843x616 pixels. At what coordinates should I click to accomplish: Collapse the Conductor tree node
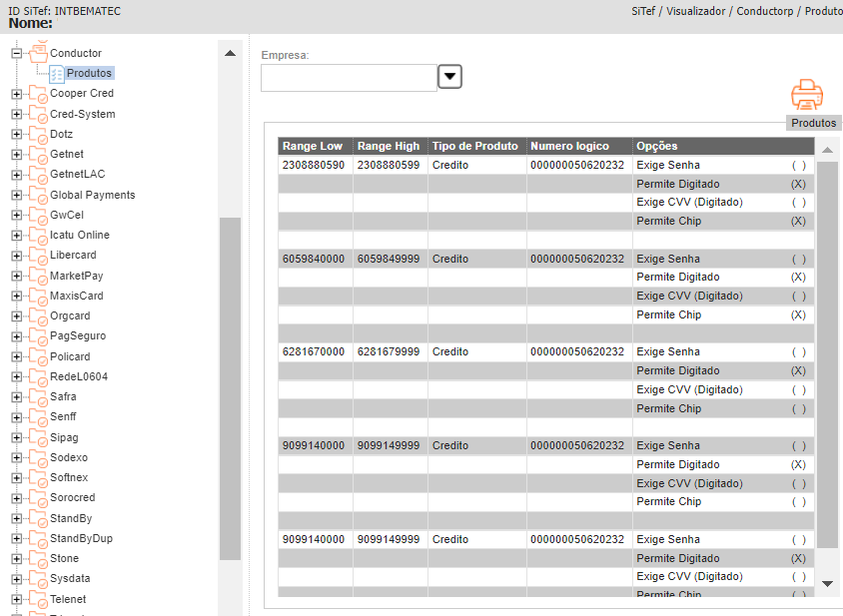17,53
